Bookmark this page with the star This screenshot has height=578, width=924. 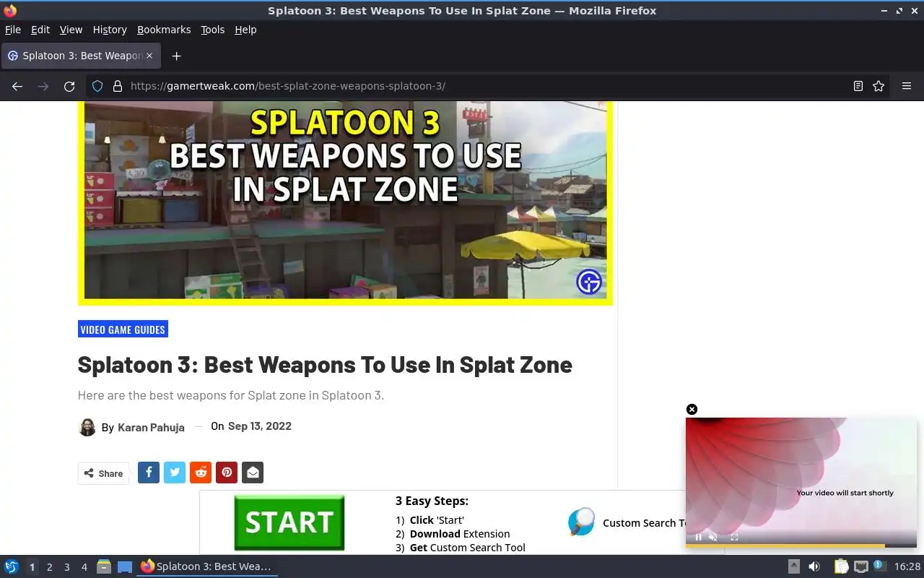click(x=879, y=86)
